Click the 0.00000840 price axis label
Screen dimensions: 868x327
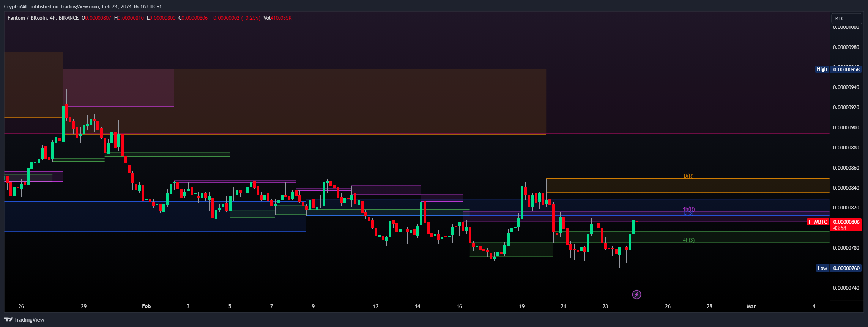(845, 188)
